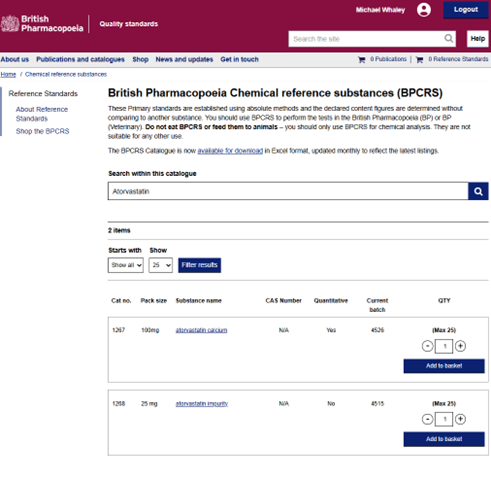Click 0 Publications basket text
Image resolution: width=491 pixels, height=478 pixels.
point(388,59)
